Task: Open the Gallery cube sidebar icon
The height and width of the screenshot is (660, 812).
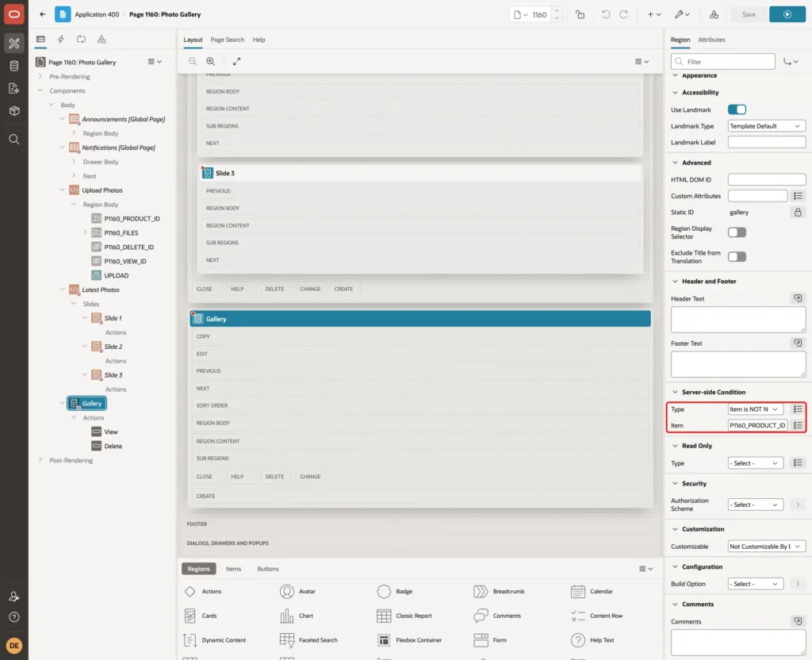Action: pyautogui.click(x=14, y=111)
